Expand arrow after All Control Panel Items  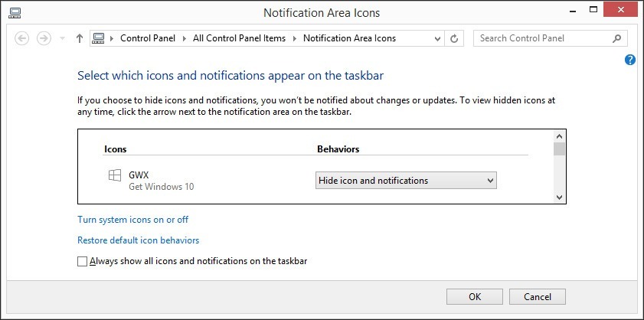click(x=295, y=38)
